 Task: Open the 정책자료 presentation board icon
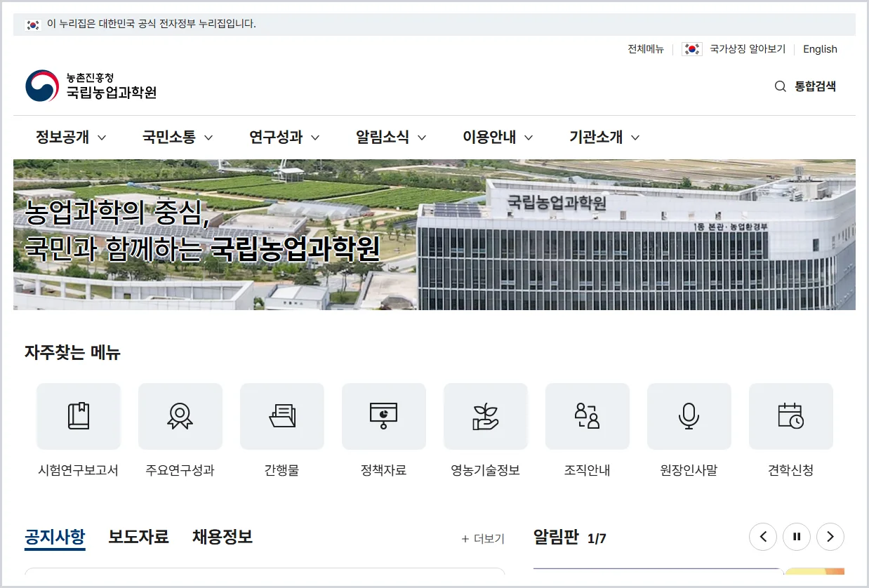click(x=384, y=416)
